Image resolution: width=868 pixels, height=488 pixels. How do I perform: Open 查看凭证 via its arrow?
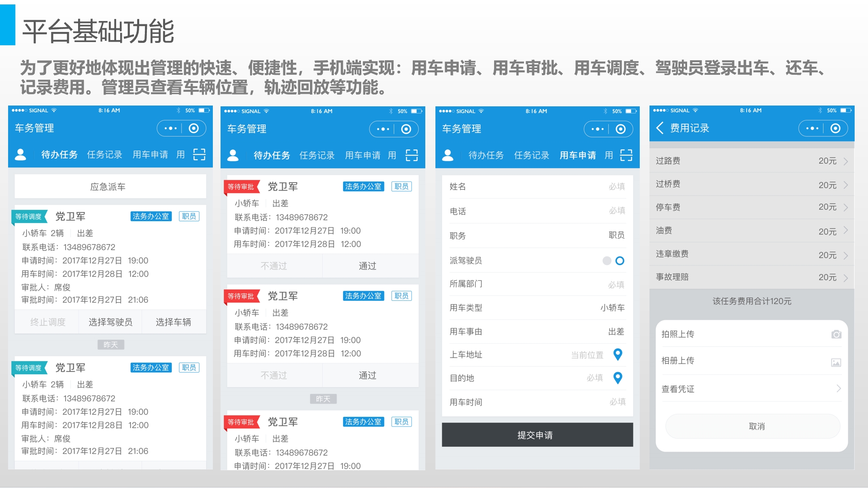tap(838, 389)
